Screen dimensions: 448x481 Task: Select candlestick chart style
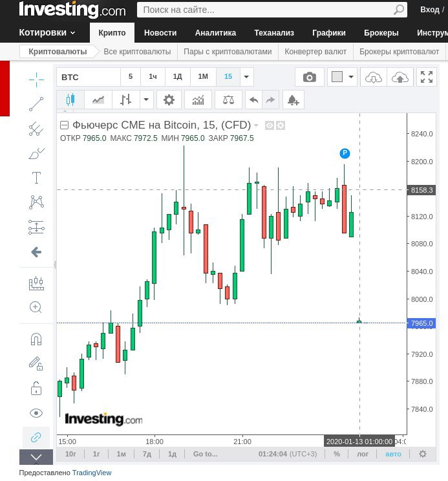click(70, 100)
